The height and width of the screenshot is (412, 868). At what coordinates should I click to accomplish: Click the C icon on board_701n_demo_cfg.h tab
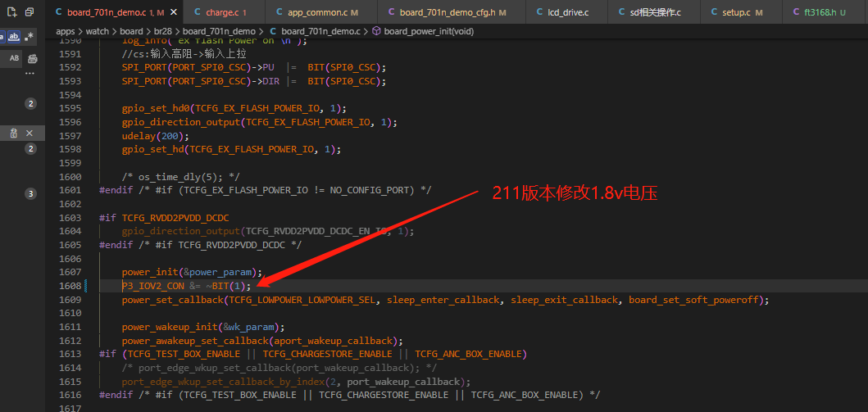coord(391,12)
